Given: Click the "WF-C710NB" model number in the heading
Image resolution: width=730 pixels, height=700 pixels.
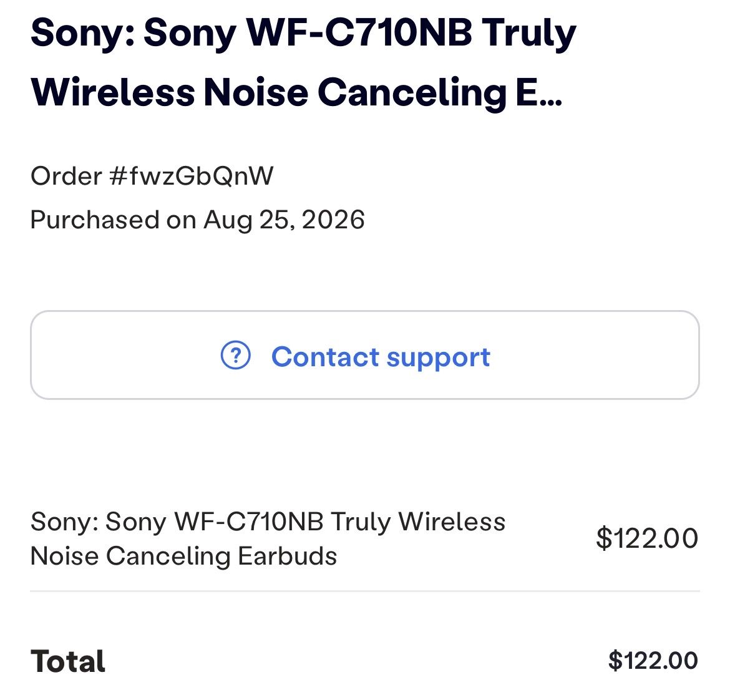Looking at the screenshot, I should click(x=359, y=32).
